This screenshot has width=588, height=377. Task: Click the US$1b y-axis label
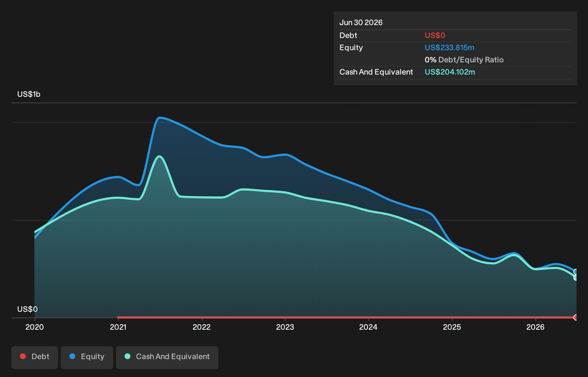point(29,94)
